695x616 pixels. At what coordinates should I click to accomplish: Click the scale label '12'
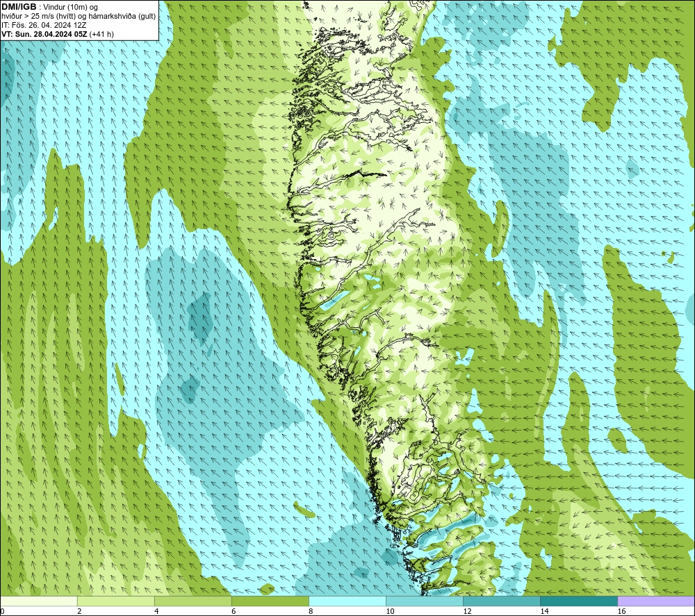click(x=467, y=612)
